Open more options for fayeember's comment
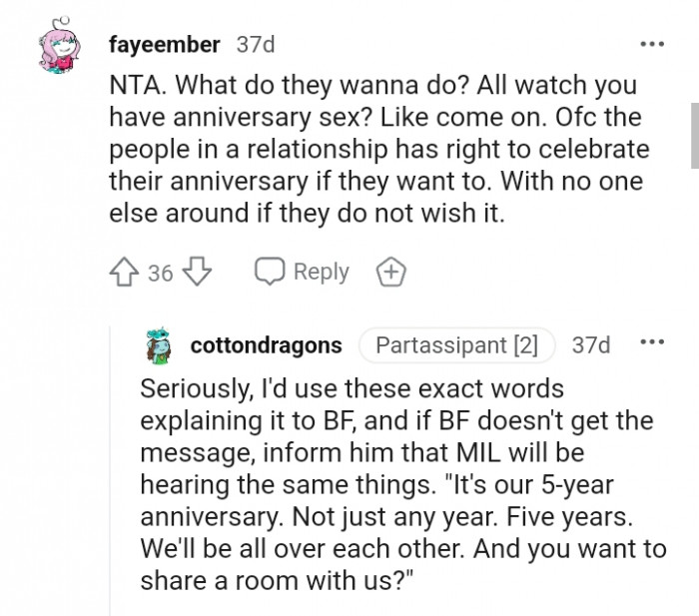This screenshot has width=699, height=616. 651,45
